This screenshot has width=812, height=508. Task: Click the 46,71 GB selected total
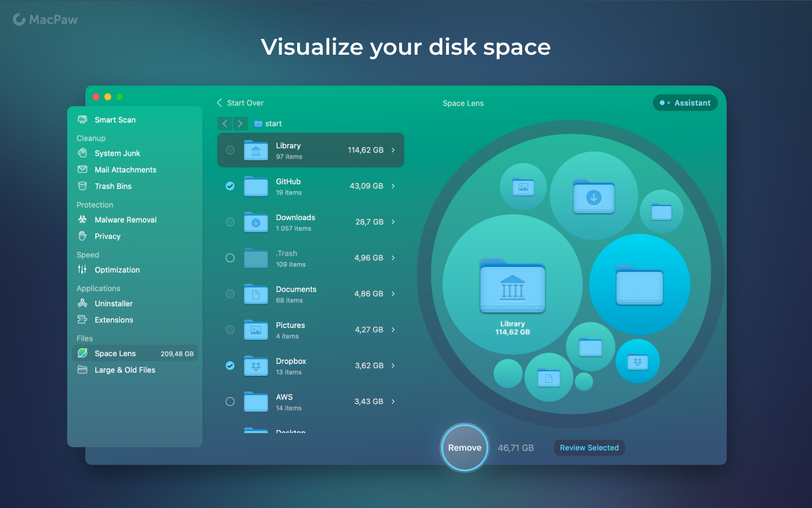(x=515, y=448)
